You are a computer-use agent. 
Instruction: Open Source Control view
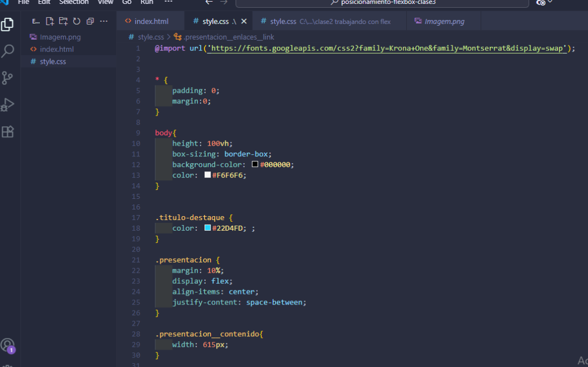7,78
